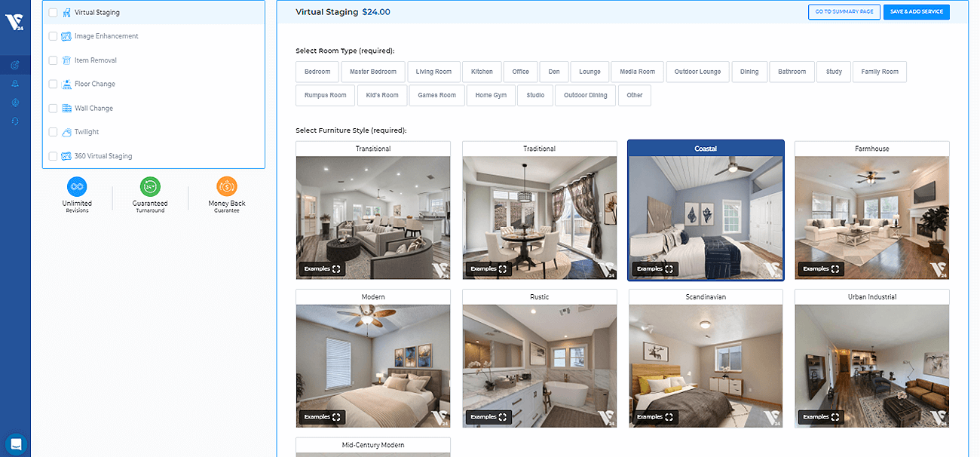Open the user profile icon in the sidebar
The height and width of the screenshot is (457, 980).
(15, 103)
